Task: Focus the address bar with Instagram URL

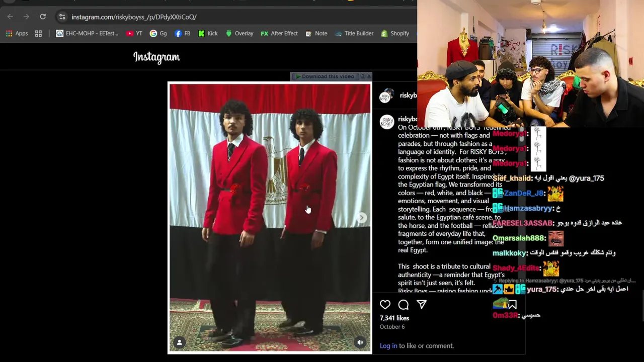Action: (x=134, y=17)
